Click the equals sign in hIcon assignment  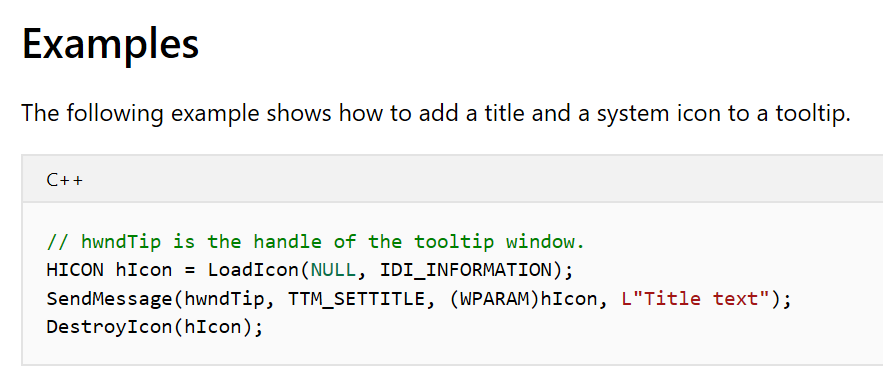click(190, 271)
